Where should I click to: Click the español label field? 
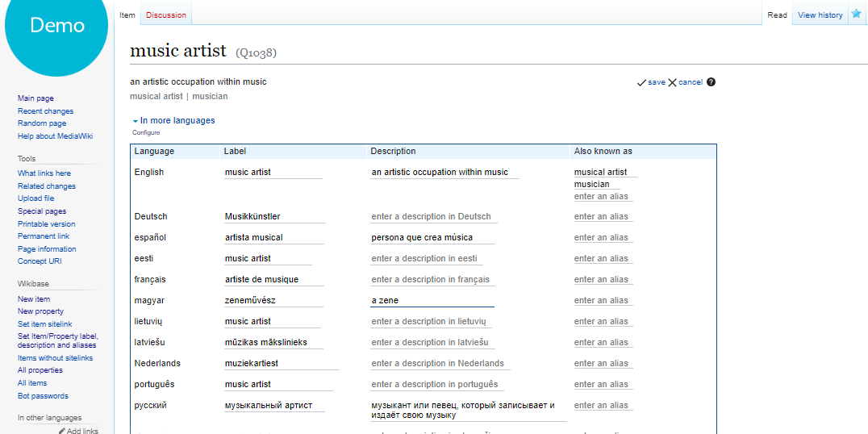(x=274, y=237)
